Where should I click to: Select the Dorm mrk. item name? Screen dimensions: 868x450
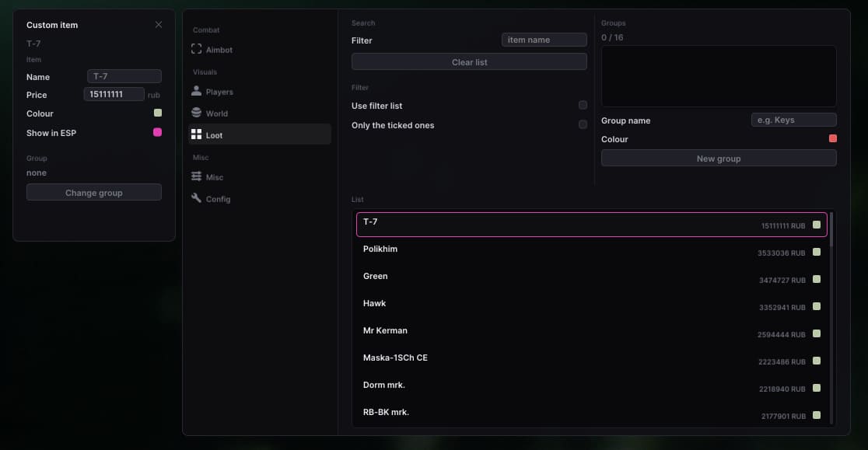(384, 385)
